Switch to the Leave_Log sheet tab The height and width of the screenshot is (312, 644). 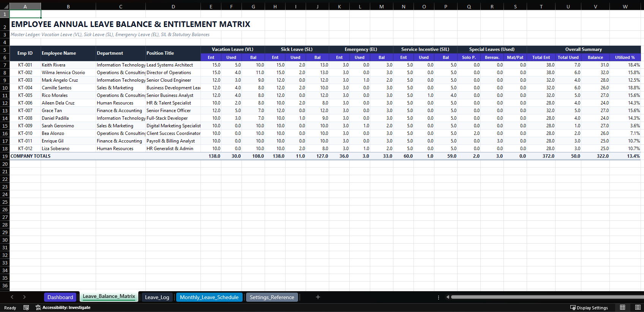point(157,297)
